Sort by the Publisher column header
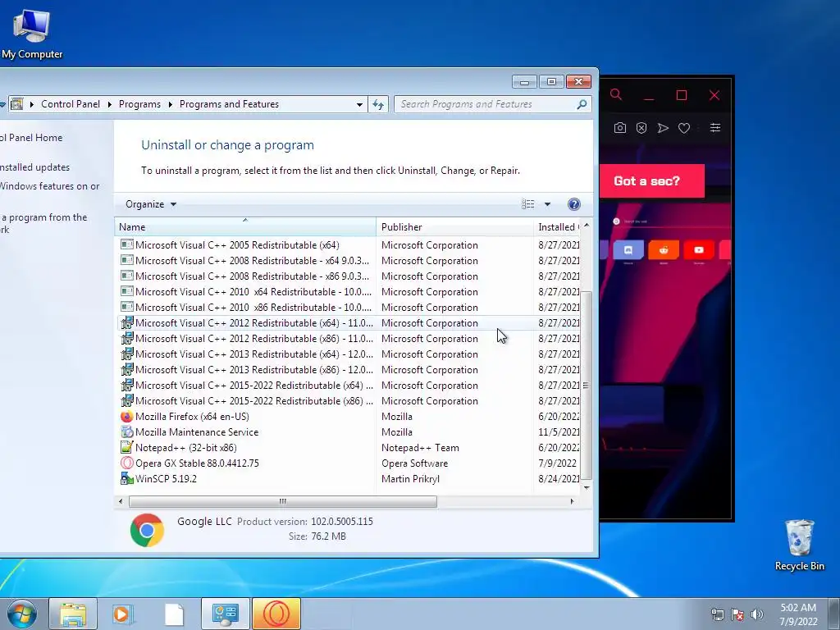 (454, 226)
